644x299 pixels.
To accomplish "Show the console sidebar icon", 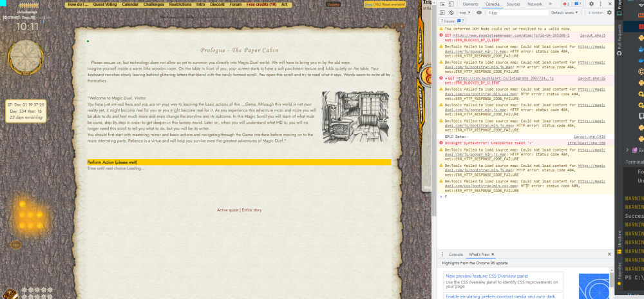I will 442,12.
